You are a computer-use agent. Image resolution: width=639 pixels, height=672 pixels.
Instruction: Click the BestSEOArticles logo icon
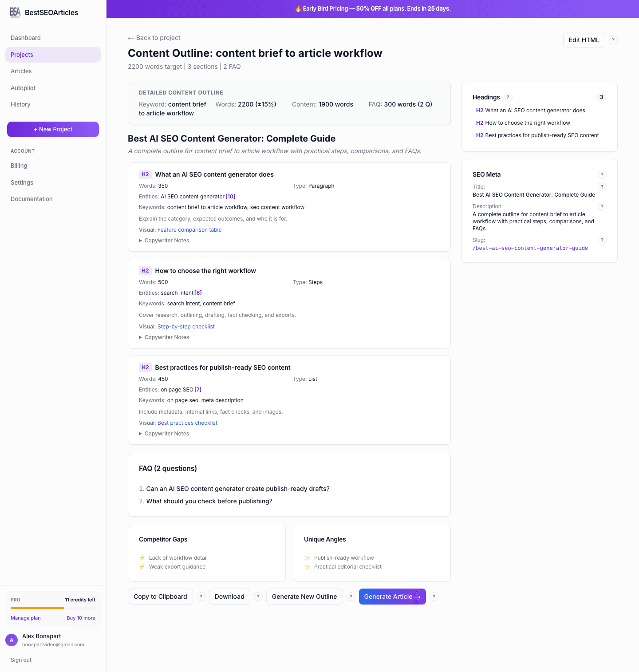click(x=16, y=12)
